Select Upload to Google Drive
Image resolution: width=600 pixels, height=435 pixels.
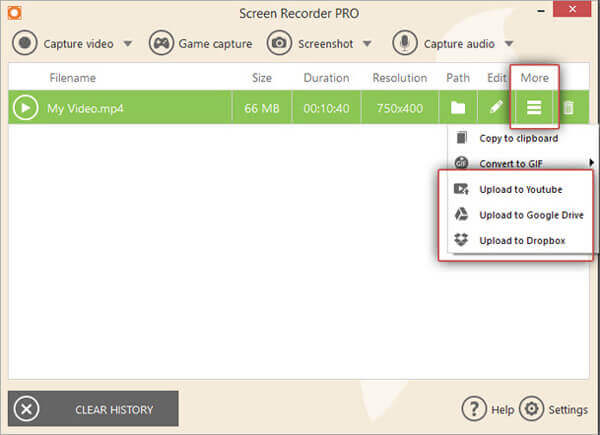532,215
